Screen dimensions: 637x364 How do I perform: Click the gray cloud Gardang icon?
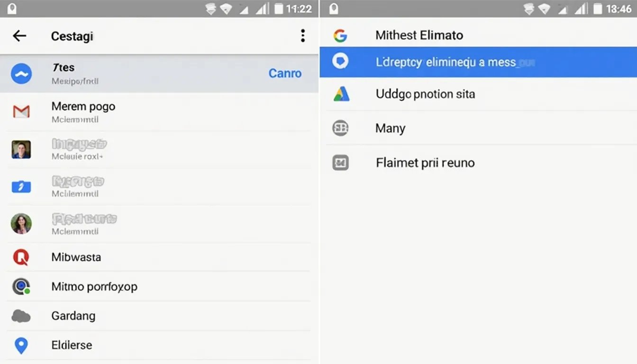pyautogui.click(x=21, y=316)
